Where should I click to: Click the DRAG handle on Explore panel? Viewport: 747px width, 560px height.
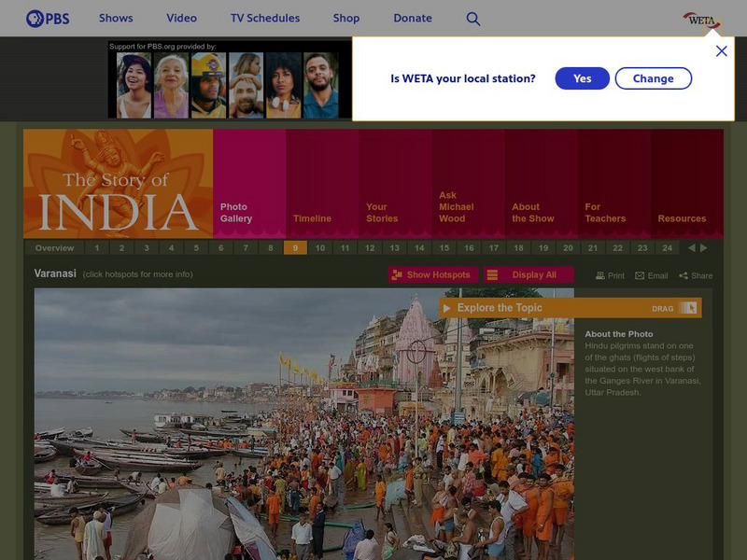click(687, 308)
